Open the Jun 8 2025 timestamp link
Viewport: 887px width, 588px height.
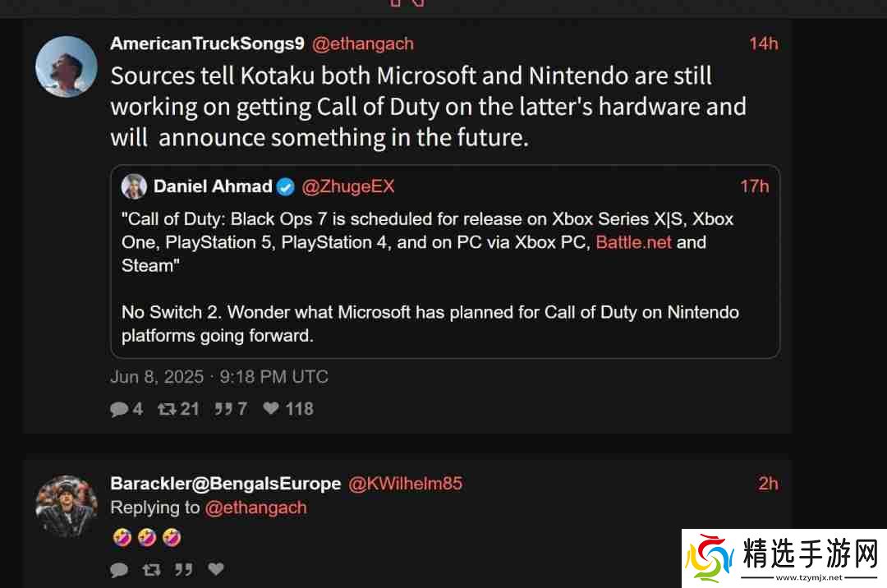(x=218, y=376)
